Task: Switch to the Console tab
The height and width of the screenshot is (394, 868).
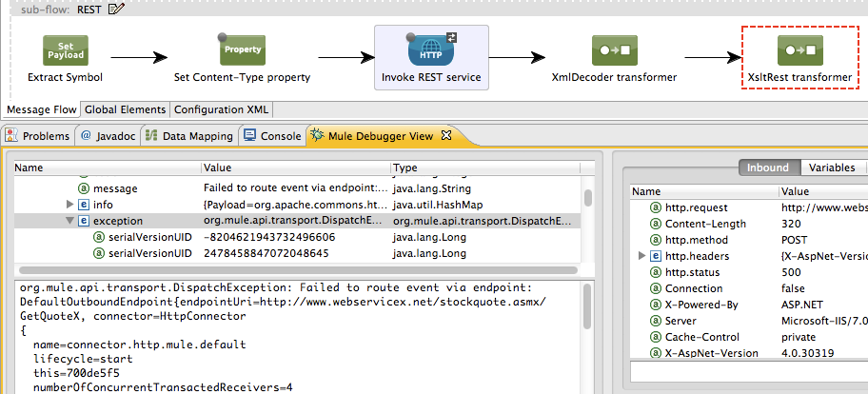Action: click(x=272, y=136)
